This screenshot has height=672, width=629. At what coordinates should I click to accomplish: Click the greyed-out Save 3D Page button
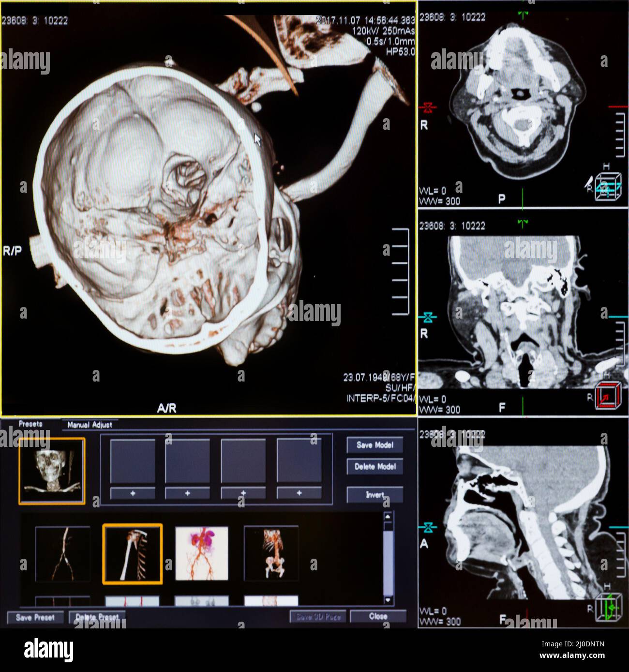click(318, 616)
